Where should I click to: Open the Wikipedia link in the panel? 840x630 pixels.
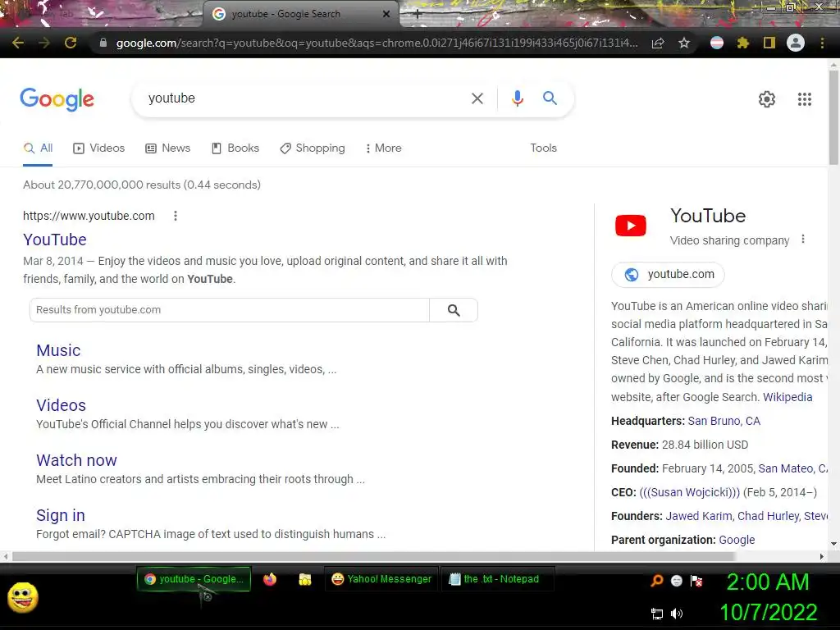click(787, 397)
